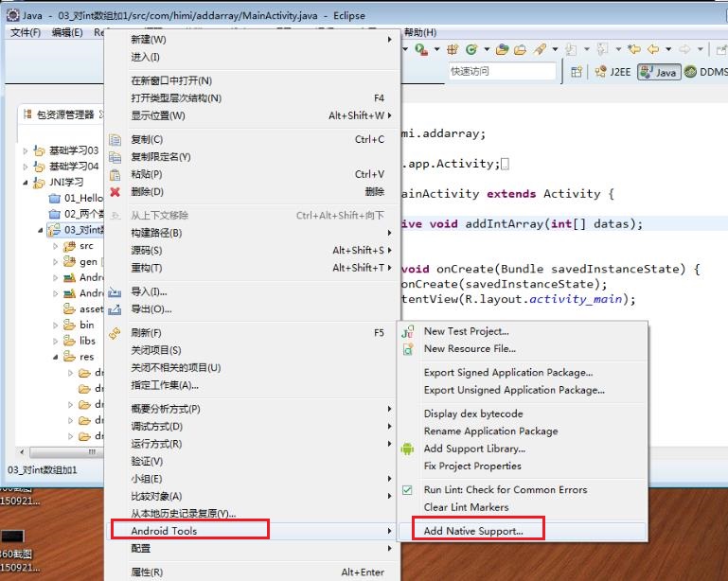Open the Search dropdown arrow
The height and width of the screenshot is (581, 728).
556,49
